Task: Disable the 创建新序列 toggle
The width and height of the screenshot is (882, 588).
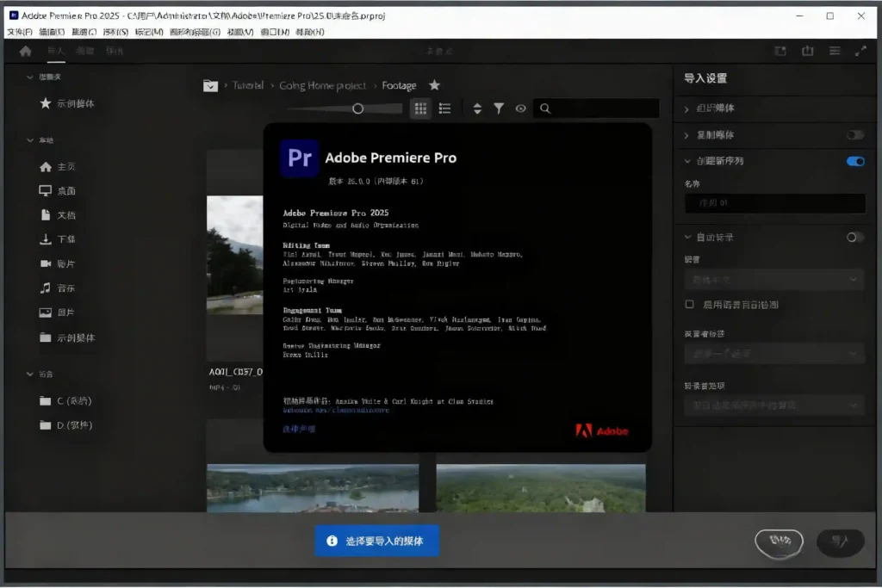Action: point(855,161)
